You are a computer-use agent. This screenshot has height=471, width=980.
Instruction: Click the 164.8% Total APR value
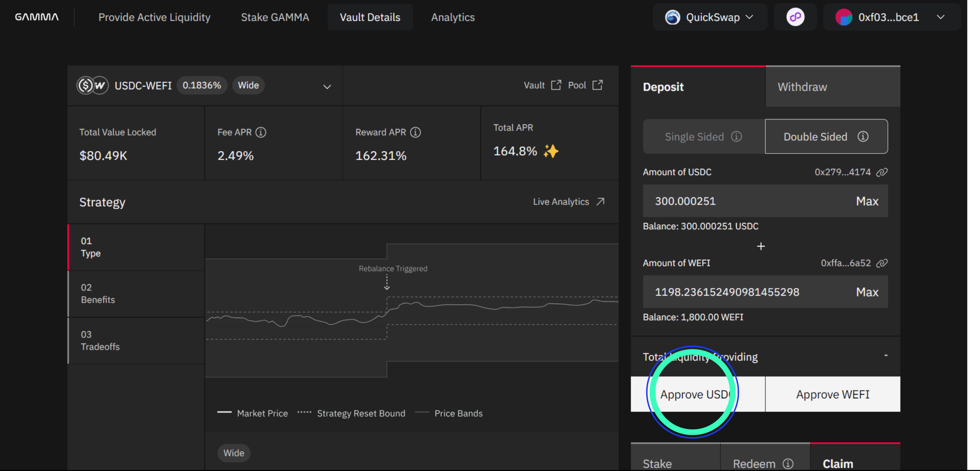click(515, 151)
